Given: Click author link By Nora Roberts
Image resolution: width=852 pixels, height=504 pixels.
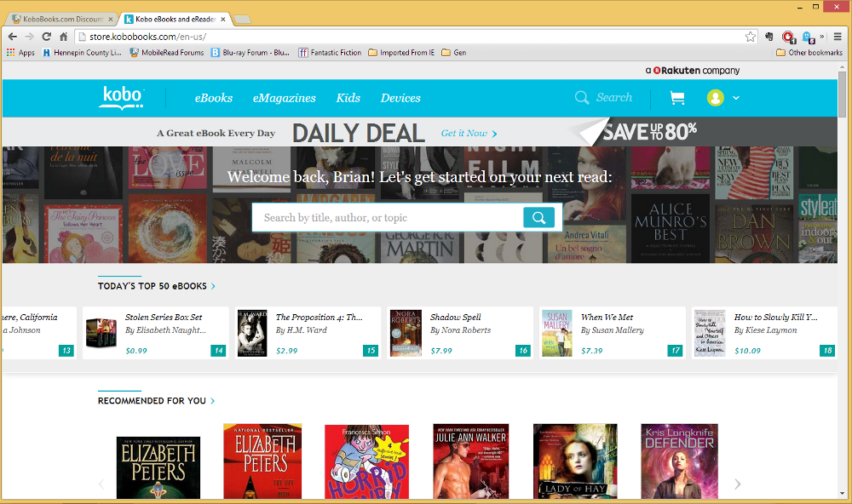Looking at the screenshot, I should pos(460,330).
